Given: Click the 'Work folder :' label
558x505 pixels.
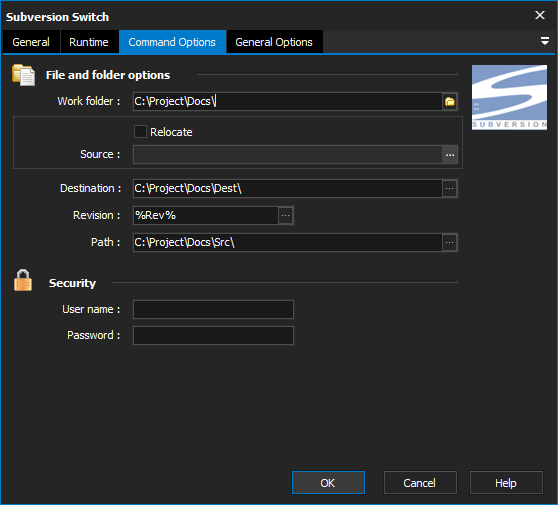Looking at the screenshot, I should coord(89,101).
